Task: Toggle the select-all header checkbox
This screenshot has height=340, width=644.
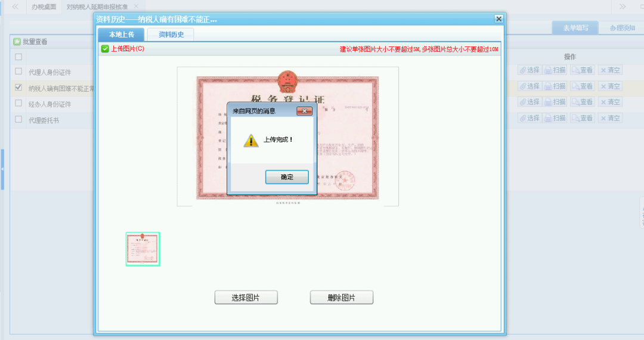Action: coord(18,57)
